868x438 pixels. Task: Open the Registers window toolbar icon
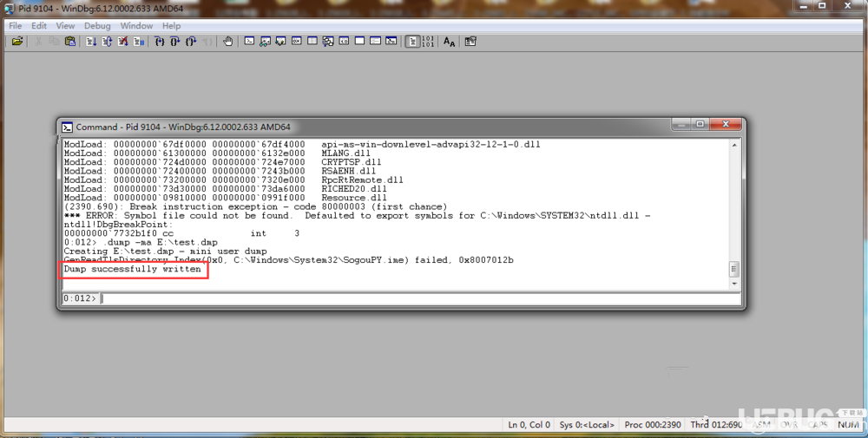pos(297,42)
